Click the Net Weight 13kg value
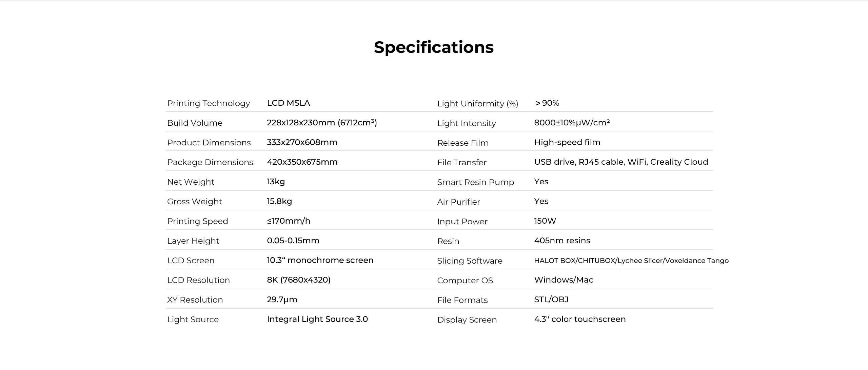 point(276,182)
